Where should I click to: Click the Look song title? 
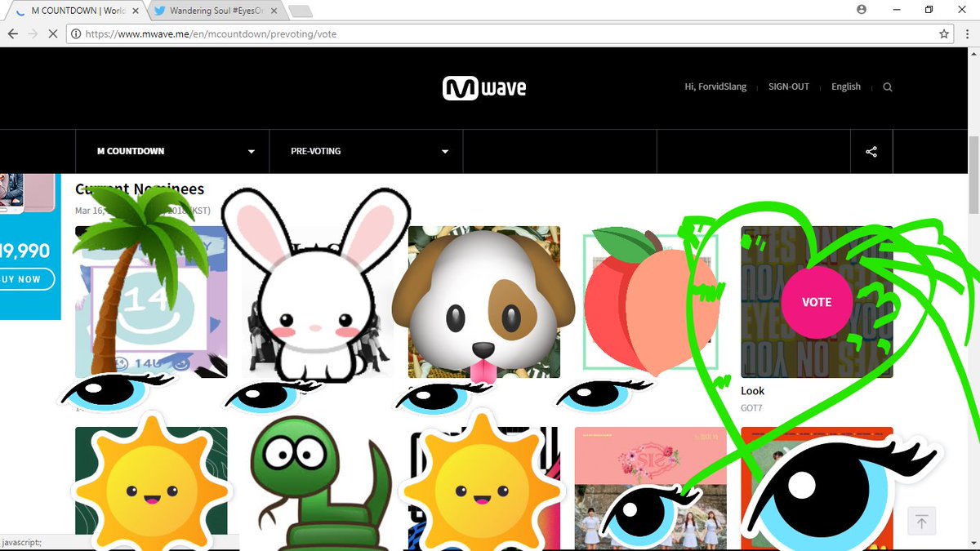coord(753,391)
